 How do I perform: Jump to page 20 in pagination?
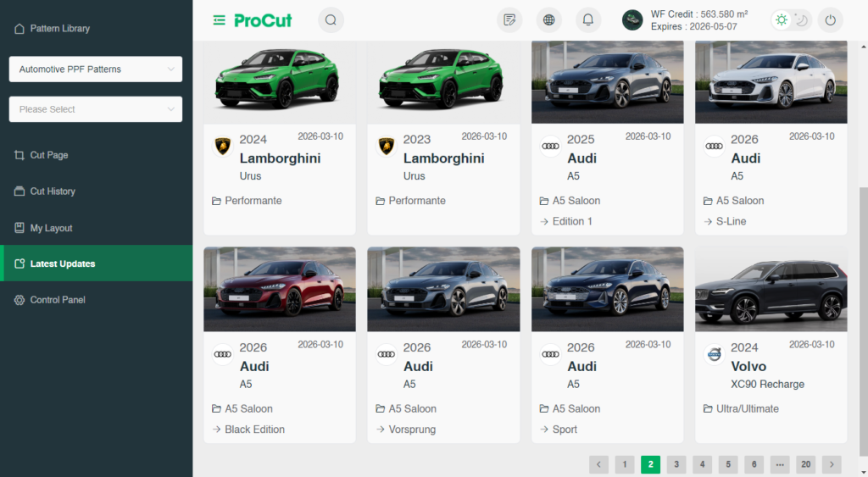pos(806,464)
